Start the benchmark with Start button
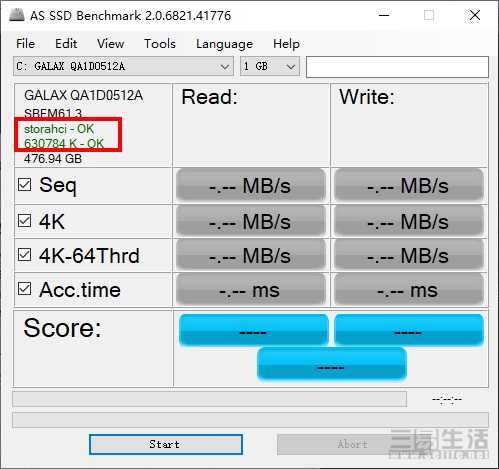This screenshot has height=469, width=499. (166, 444)
